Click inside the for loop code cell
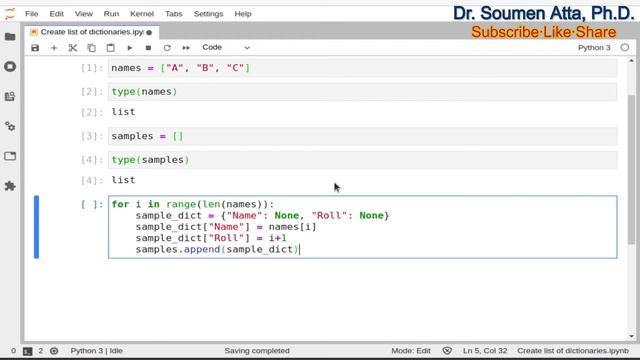The height and width of the screenshot is (360, 640). 362,227
